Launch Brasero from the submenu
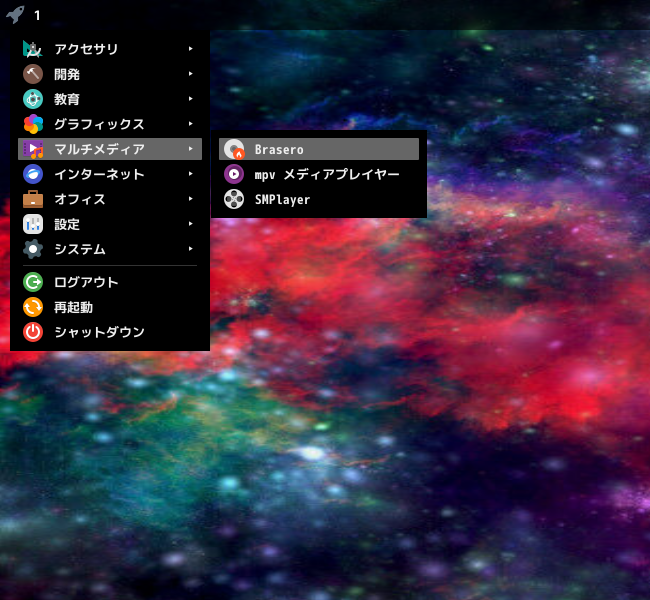This screenshot has width=650, height=600. pyautogui.click(x=319, y=149)
